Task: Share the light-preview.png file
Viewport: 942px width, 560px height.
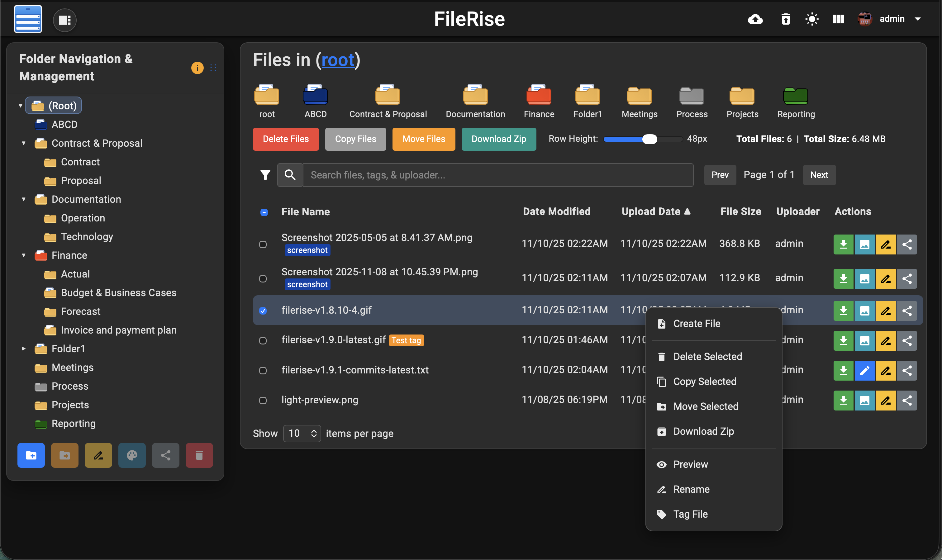Action: tap(907, 400)
